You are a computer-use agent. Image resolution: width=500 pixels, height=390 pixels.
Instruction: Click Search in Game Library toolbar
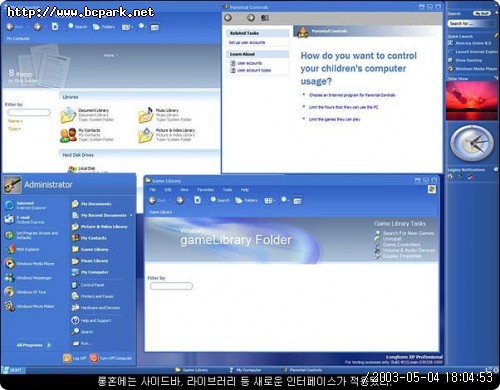point(219,200)
